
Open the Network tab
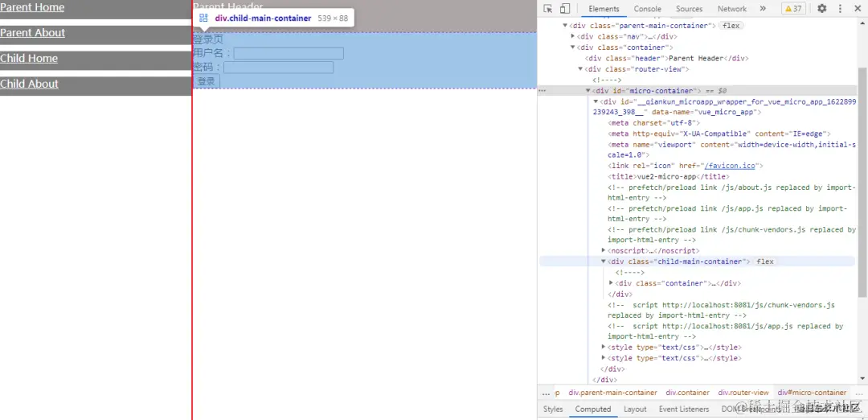point(732,9)
